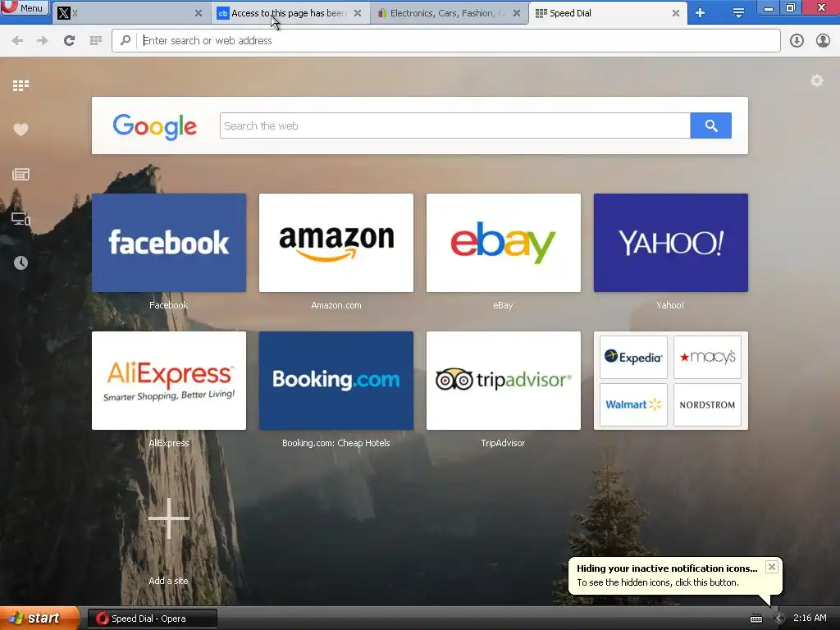Click the address bar search magnifier icon
The width and height of the screenshot is (840, 630).
[126, 40]
